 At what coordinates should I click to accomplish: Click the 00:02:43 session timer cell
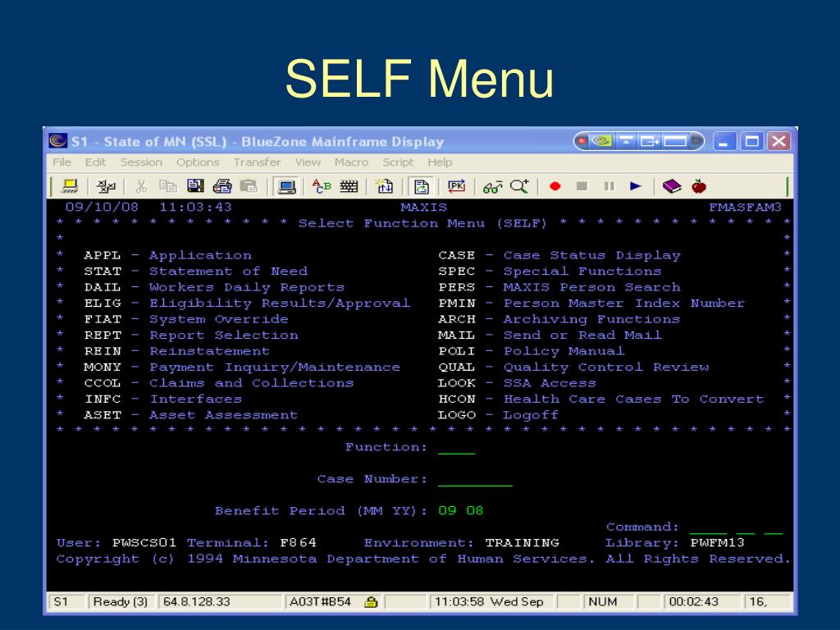pyautogui.click(x=702, y=602)
